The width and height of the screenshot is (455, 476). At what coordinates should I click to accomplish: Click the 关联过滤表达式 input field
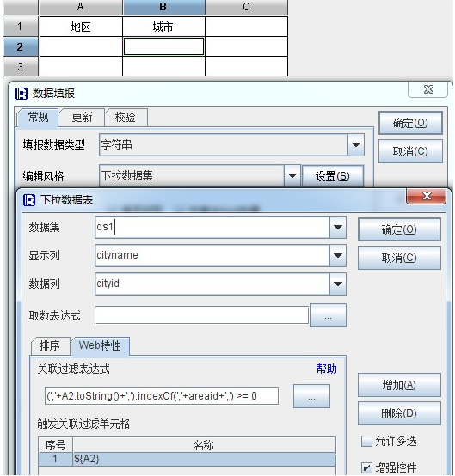[162, 396]
